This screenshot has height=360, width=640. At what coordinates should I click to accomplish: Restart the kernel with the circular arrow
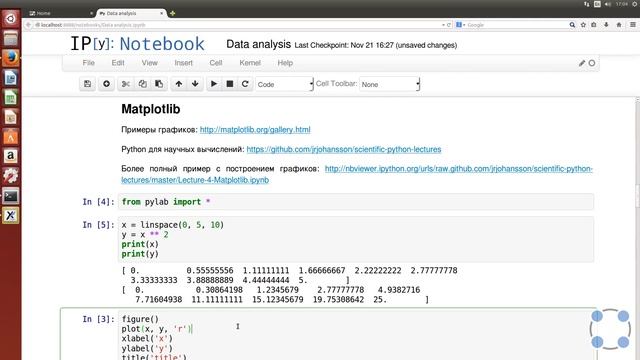point(245,84)
